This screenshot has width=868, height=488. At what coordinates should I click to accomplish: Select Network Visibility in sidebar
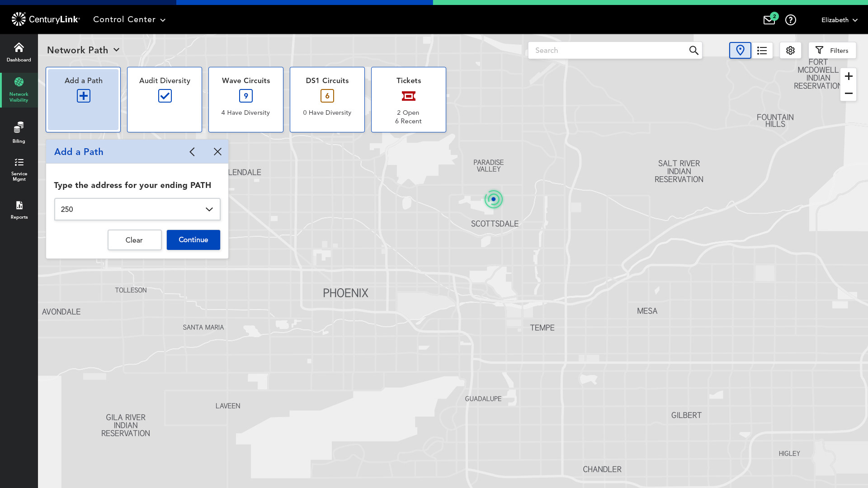pos(19,90)
